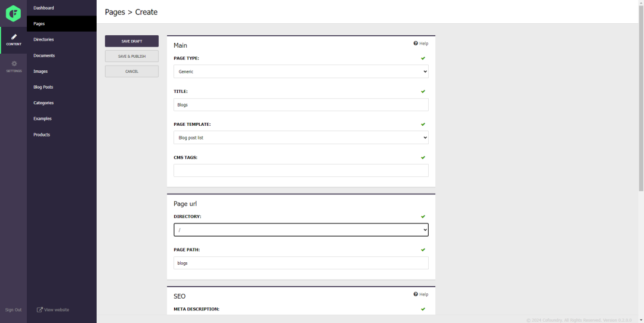This screenshot has height=323, width=644.
Task: Click the Title field containing Blogs
Action: coord(301,105)
